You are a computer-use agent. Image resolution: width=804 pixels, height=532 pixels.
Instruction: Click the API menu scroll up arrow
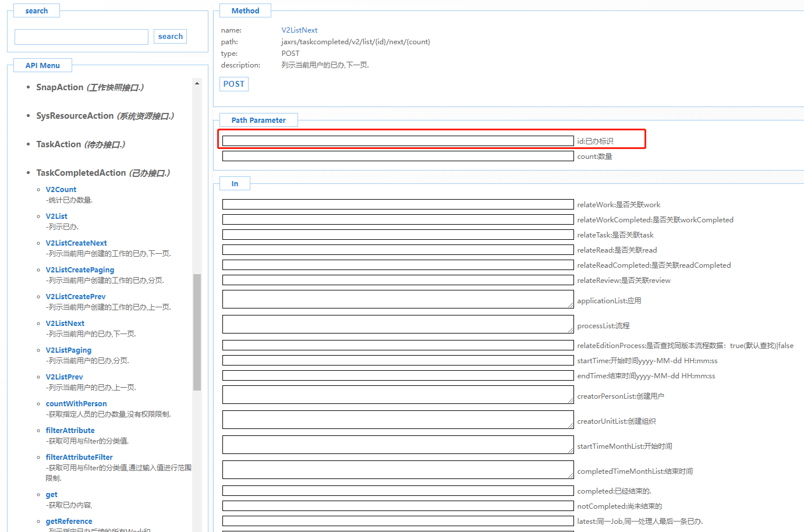[x=197, y=83]
